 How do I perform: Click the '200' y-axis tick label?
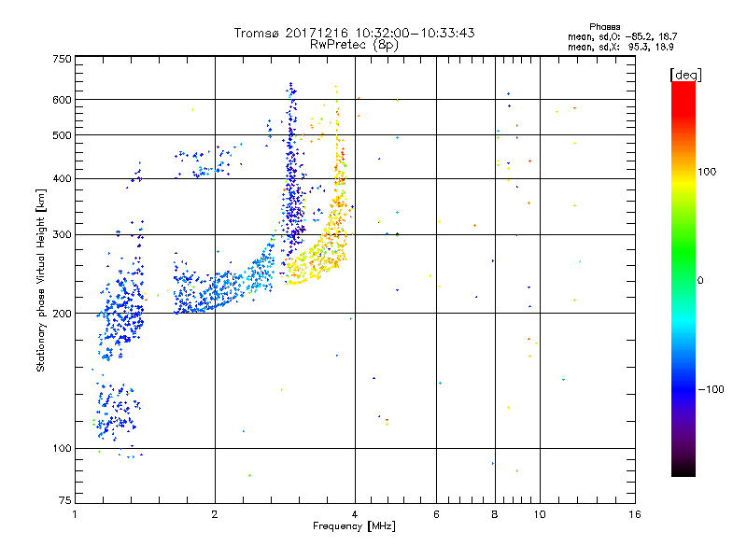(63, 314)
